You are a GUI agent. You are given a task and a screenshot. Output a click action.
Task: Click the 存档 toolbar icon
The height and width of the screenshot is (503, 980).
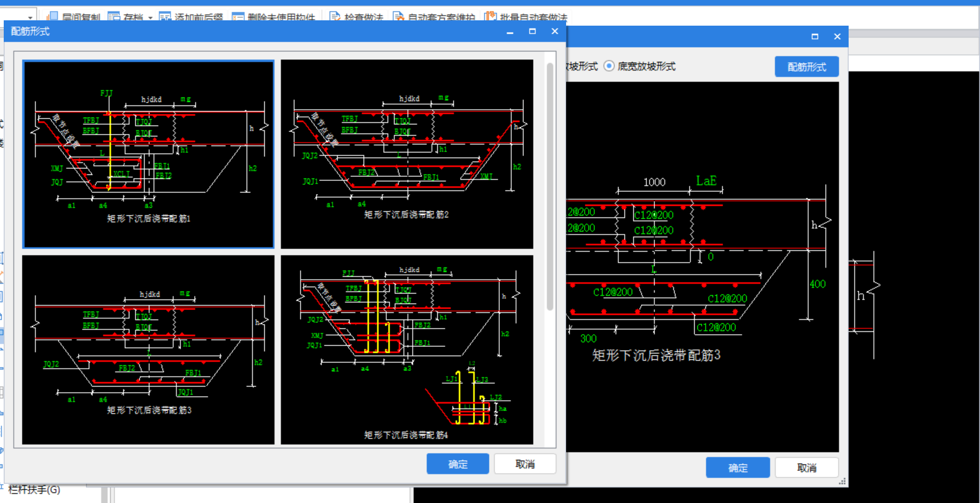pos(114,17)
